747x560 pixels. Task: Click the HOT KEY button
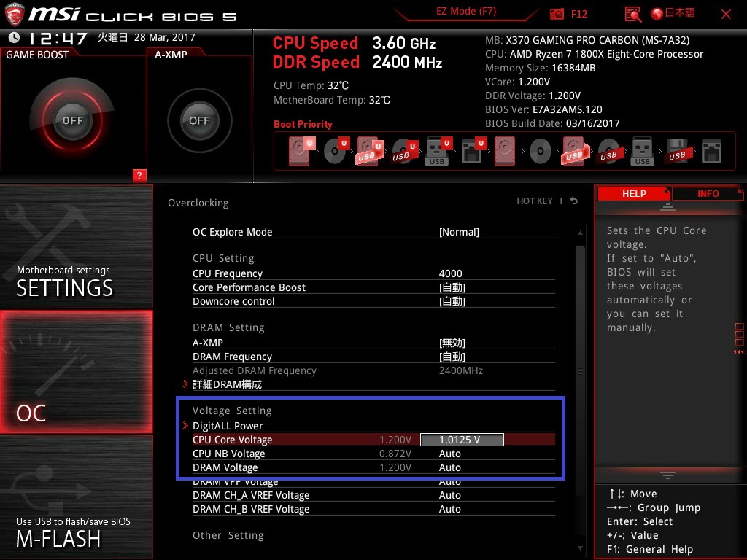click(535, 201)
